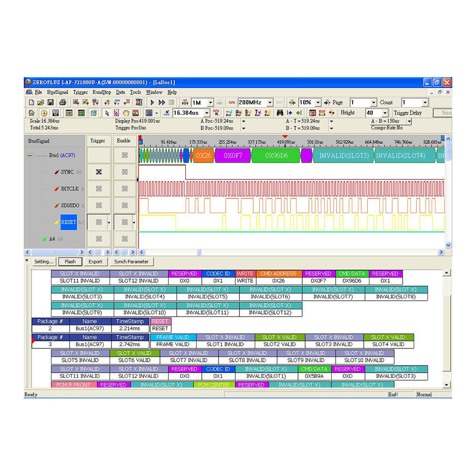Viewport: 476px width, 476px height.
Task: Click the film-strip icon before Run arrow
Action: click(x=139, y=103)
